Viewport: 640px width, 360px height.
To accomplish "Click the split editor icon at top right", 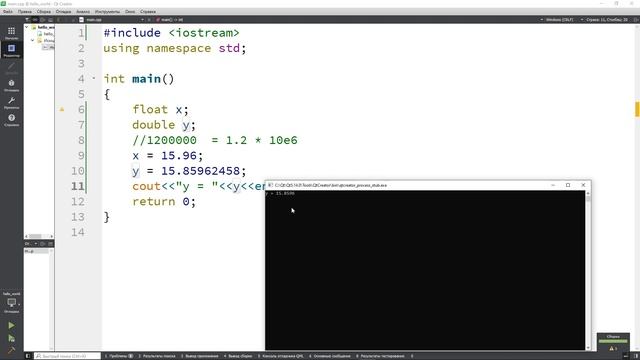I will (x=636, y=20).
